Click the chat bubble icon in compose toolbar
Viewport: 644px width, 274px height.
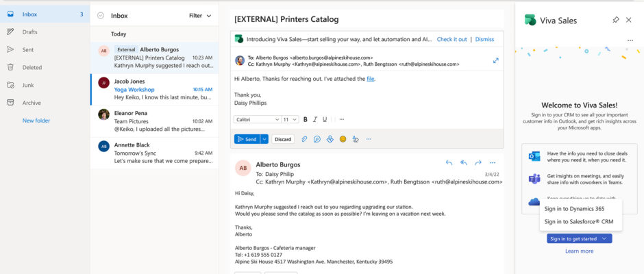(x=317, y=139)
